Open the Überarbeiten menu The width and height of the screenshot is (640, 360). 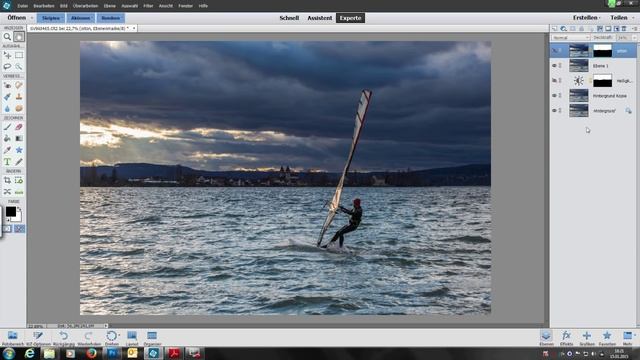[85, 6]
